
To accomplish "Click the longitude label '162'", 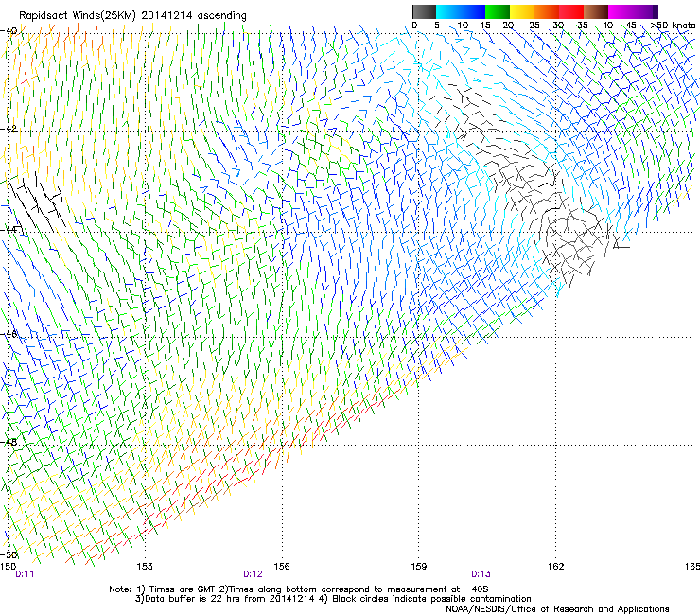I will (x=555, y=567).
